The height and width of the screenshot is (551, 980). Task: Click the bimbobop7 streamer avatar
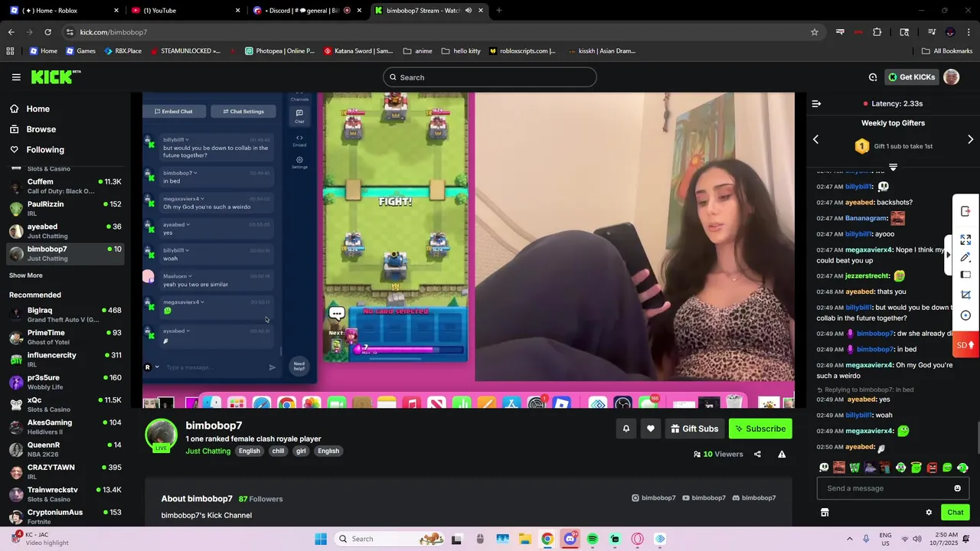point(162,435)
